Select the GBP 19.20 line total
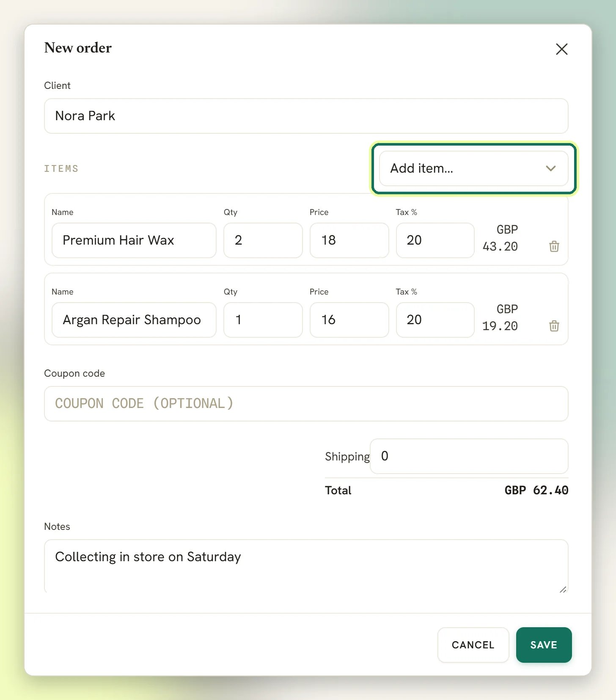The image size is (616, 700). coord(500,317)
